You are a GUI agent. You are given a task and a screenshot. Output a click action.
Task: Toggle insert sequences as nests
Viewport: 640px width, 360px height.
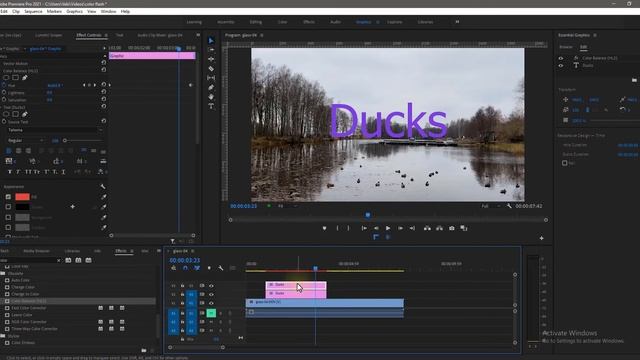point(173,268)
